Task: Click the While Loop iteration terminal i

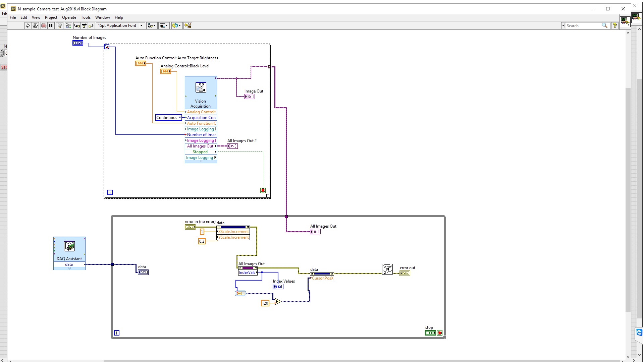Action: (117, 333)
